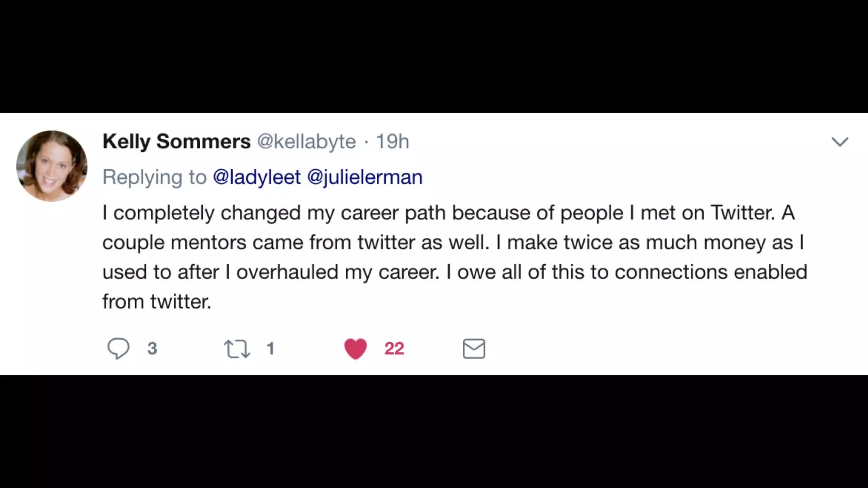Screen dimensions: 868x488
Task: Open the @kellabyte handle link
Action: [x=306, y=141]
